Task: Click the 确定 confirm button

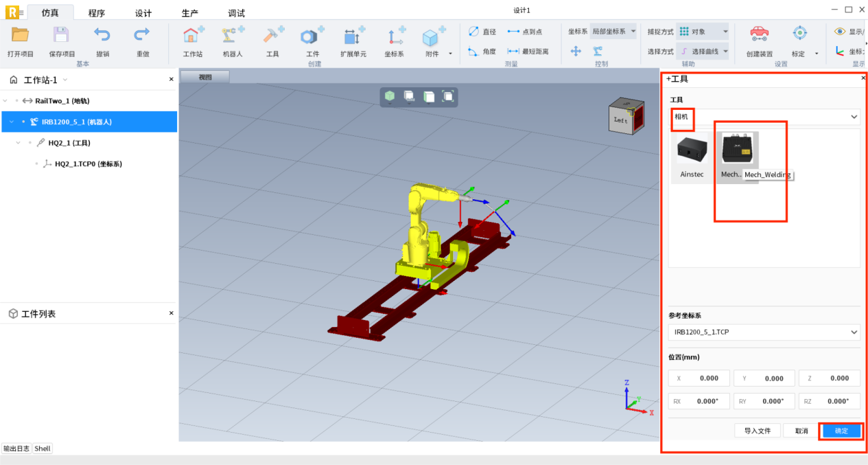Action: click(841, 431)
